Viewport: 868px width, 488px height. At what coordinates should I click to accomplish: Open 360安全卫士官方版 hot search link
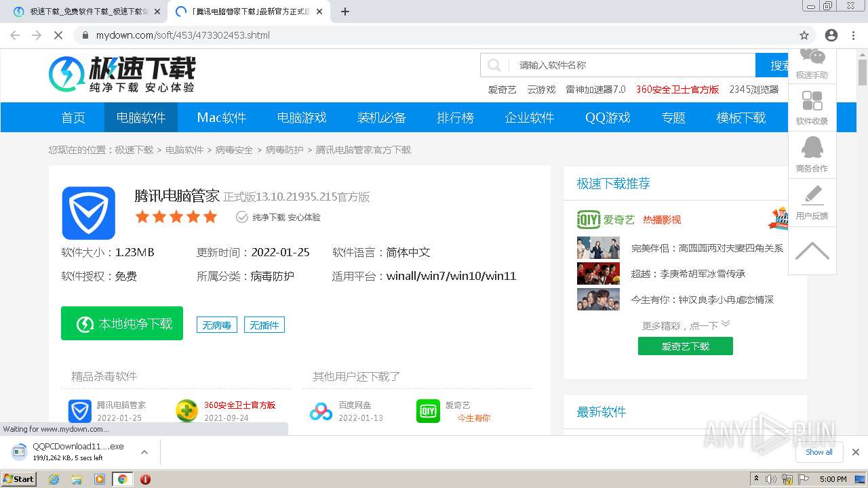(677, 89)
